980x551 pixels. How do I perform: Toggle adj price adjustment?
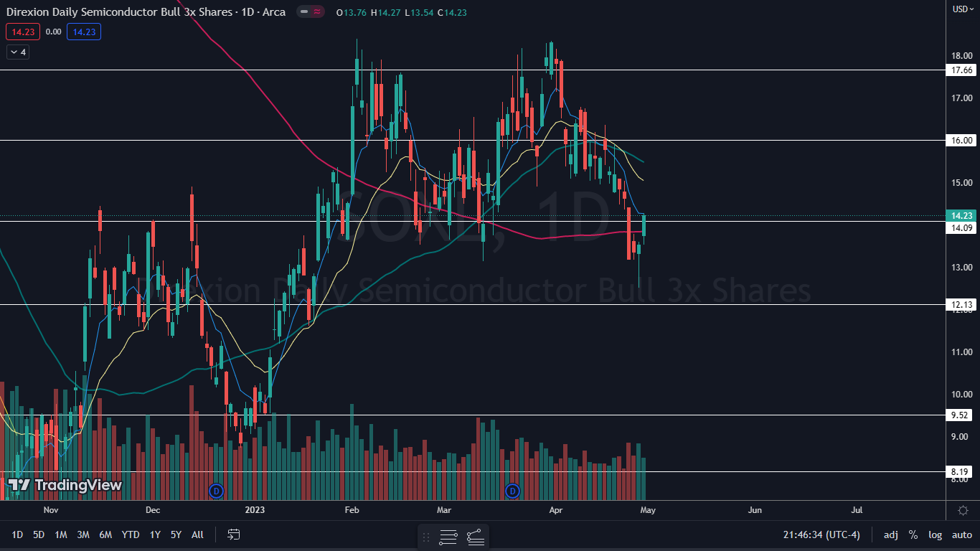tap(890, 534)
